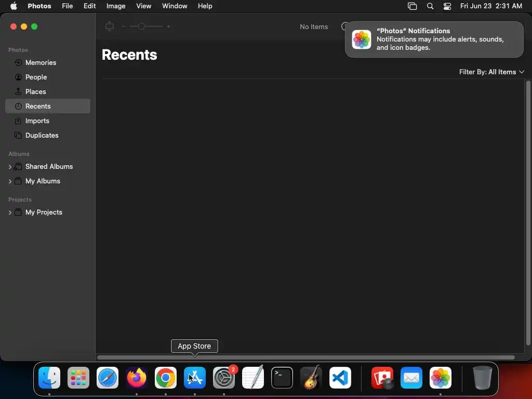Expand the My Albums chevron
The height and width of the screenshot is (399, 532).
click(10, 181)
